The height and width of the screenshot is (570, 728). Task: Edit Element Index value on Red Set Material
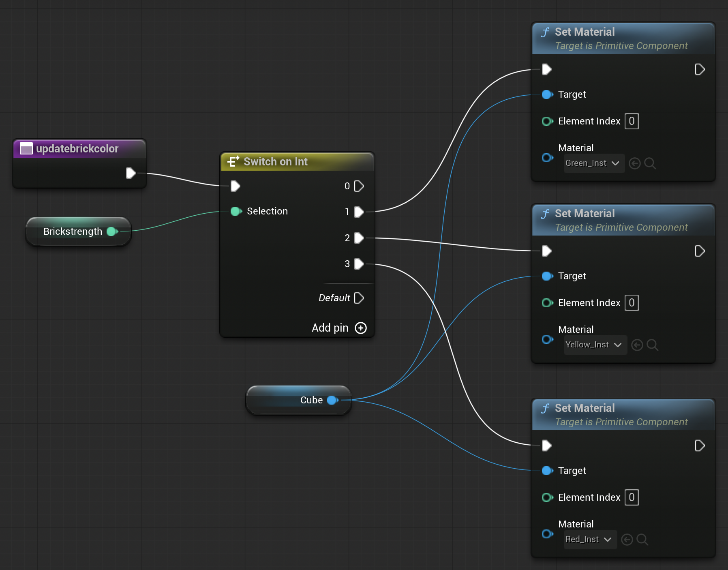coord(632,497)
